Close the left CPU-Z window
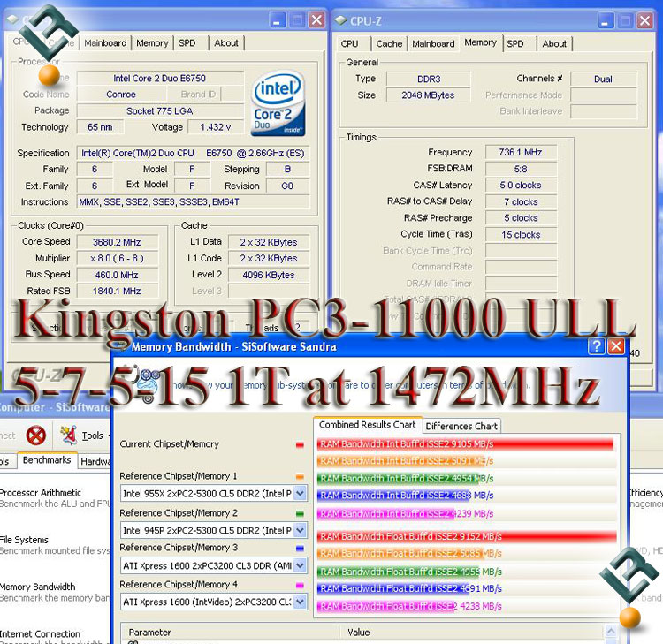663x644 pixels. (x=316, y=19)
